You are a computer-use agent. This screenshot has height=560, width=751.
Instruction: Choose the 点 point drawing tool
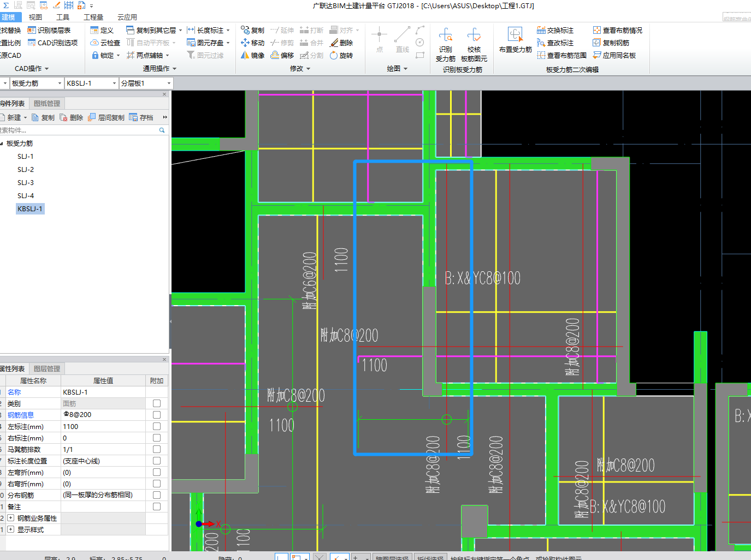(380, 40)
